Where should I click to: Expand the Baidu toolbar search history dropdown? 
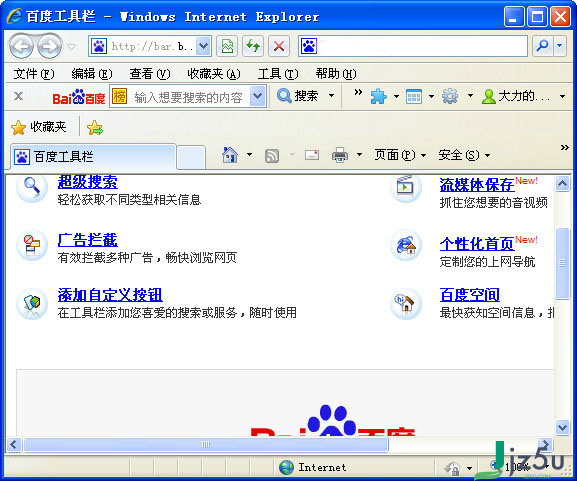[258, 96]
